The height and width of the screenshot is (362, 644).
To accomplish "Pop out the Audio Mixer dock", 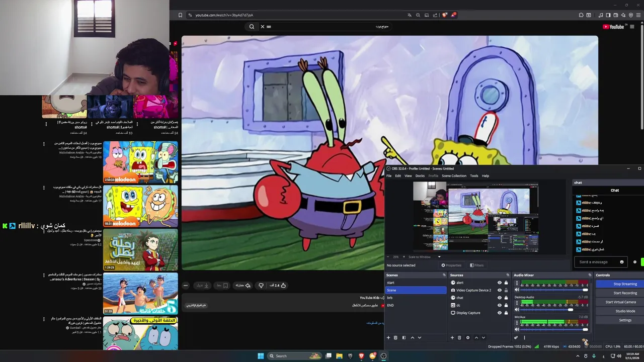I will pyautogui.click(x=590, y=275).
